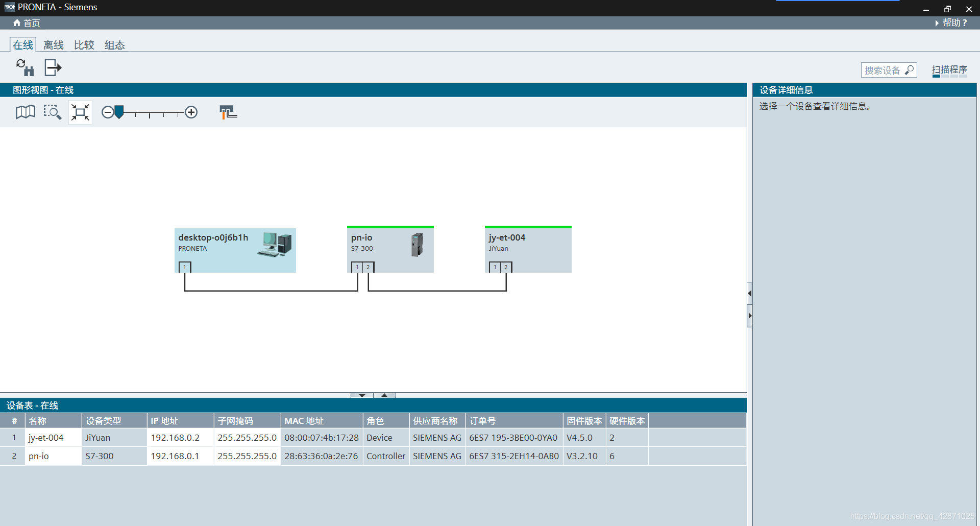
Task: Open the 比较 tab
Action: point(84,45)
